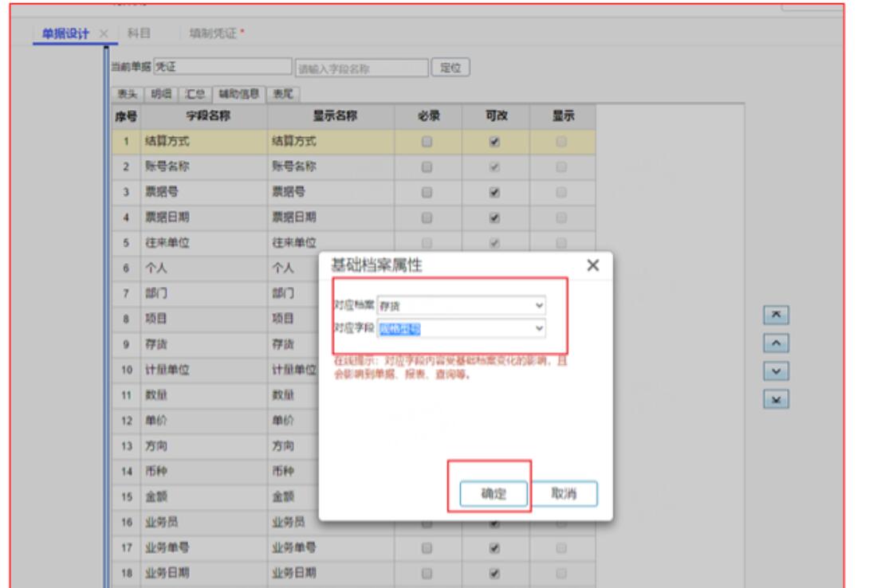
Task: Move selected field up one row
Action: point(776,343)
